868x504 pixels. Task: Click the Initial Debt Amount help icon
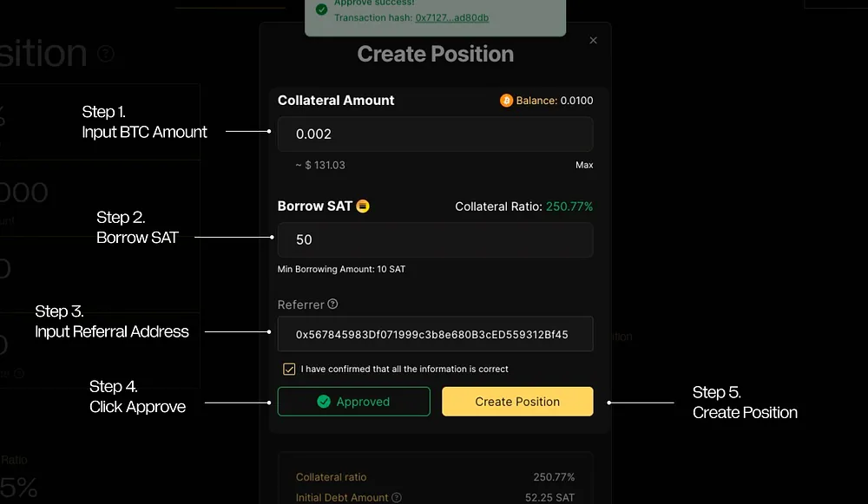pos(397,498)
